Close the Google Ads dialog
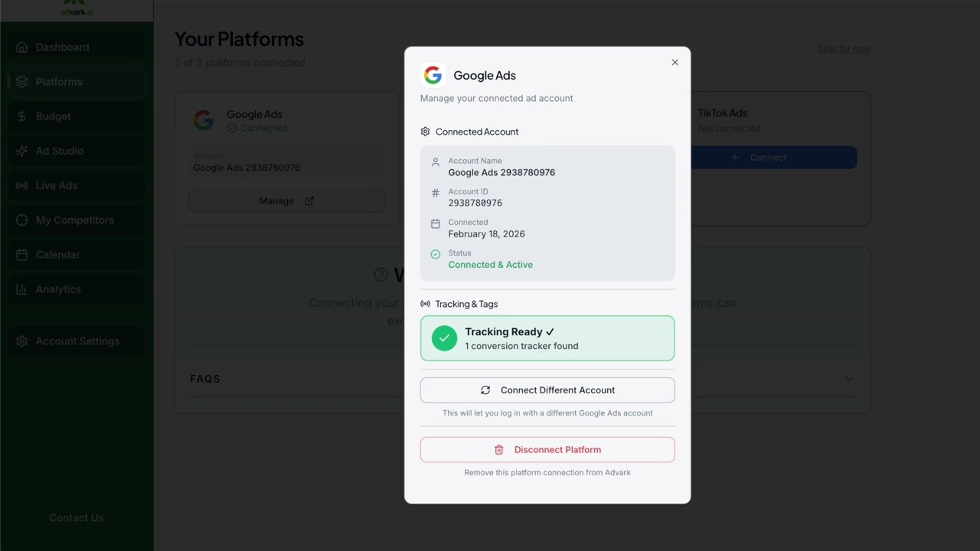Screen dimensions: 980x551 (675, 63)
